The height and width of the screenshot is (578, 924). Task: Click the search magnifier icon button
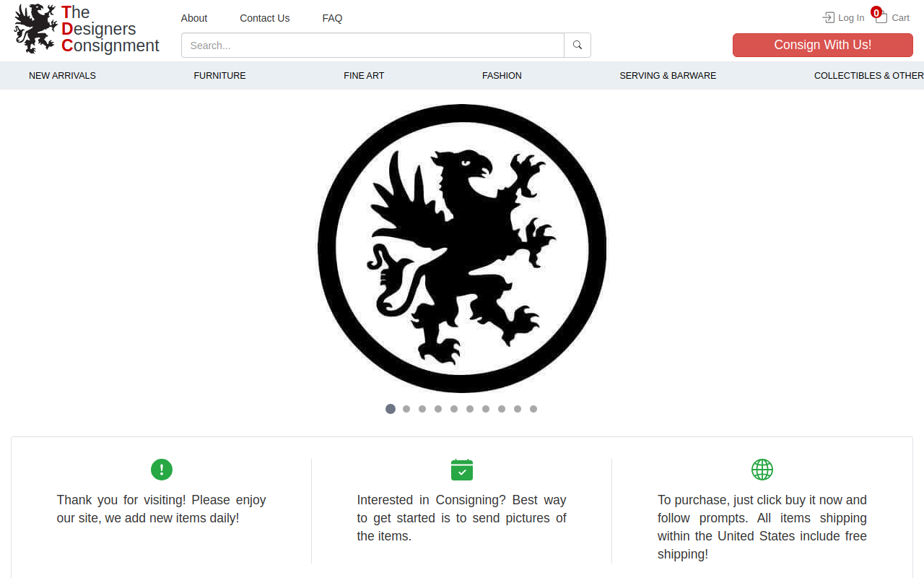pyautogui.click(x=577, y=45)
